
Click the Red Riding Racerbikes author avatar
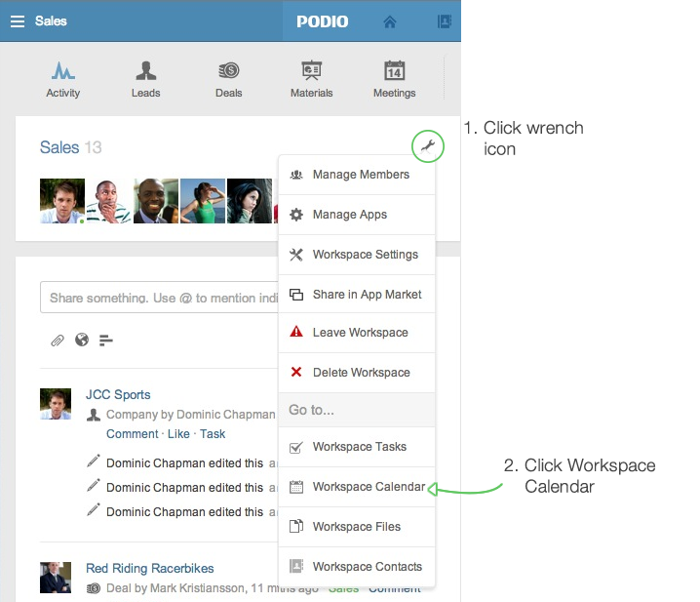pos(56,578)
